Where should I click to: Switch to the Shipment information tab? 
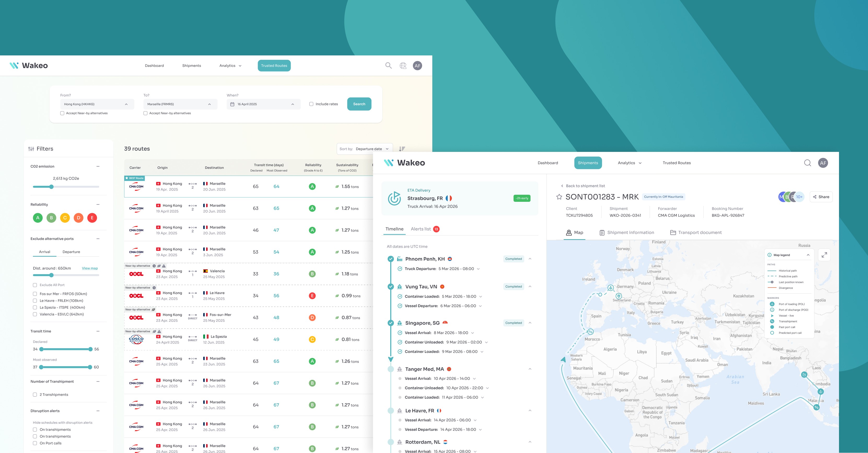point(627,232)
